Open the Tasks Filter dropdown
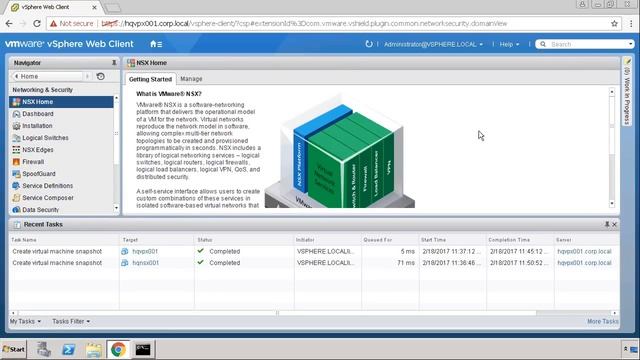Image resolution: width=640 pixels, height=360 pixels. (71, 322)
